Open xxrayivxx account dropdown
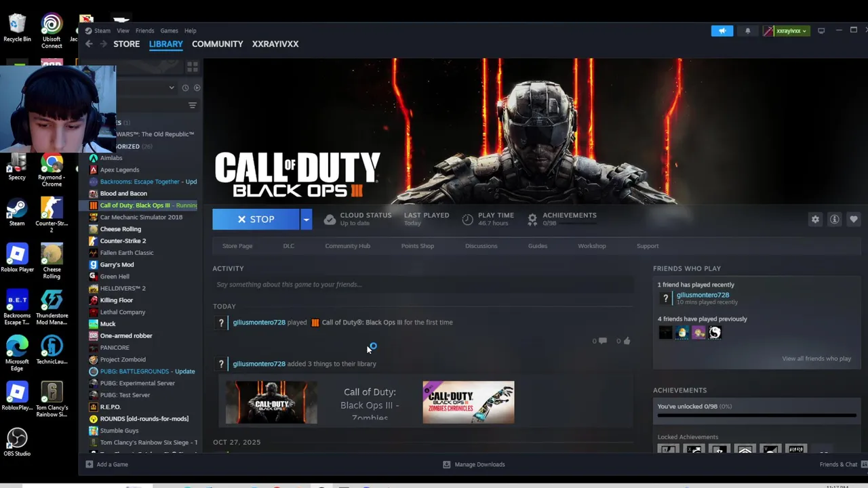 point(786,30)
